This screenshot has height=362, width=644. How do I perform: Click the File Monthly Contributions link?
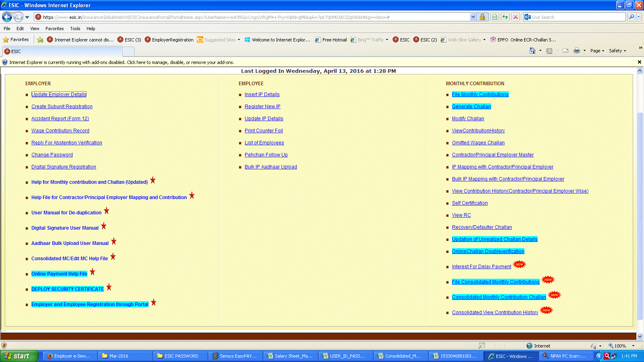[480, 95]
